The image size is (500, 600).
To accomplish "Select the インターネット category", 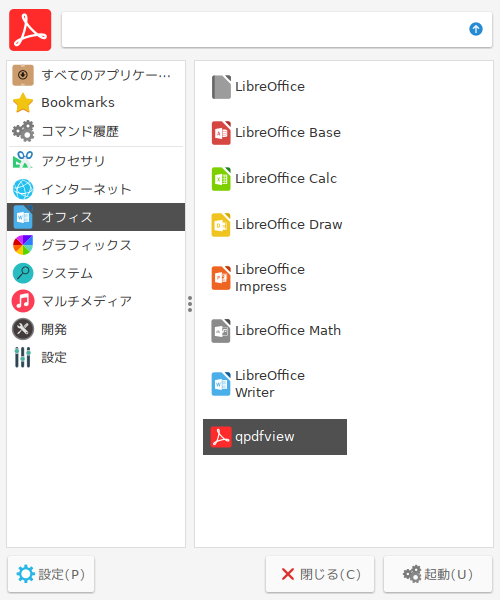I will tap(96, 189).
